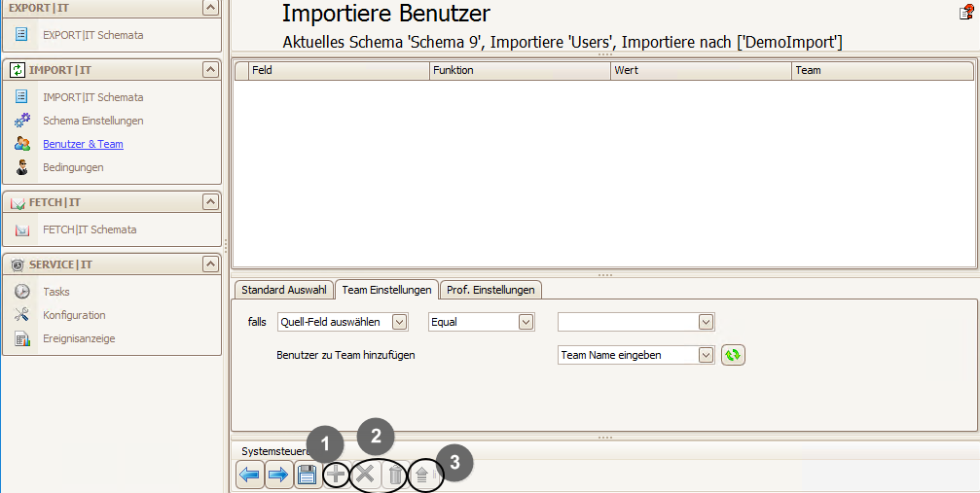This screenshot has height=493, width=980.
Task: Click the notepad icon beside the page title
Action: pos(966,13)
